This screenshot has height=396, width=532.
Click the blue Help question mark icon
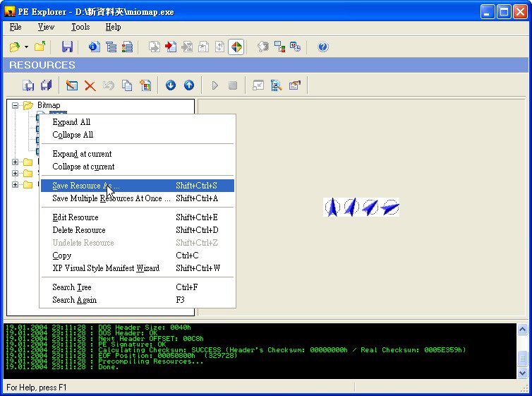(323, 47)
